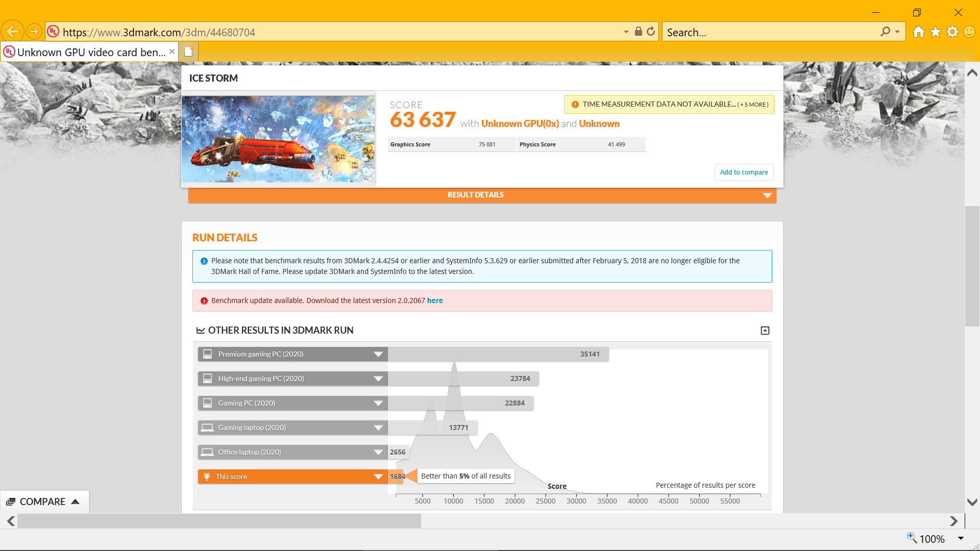Open browser tools gear menu
Screen dimensions: 980x551
pyautogui.click(x=952, y=32)
